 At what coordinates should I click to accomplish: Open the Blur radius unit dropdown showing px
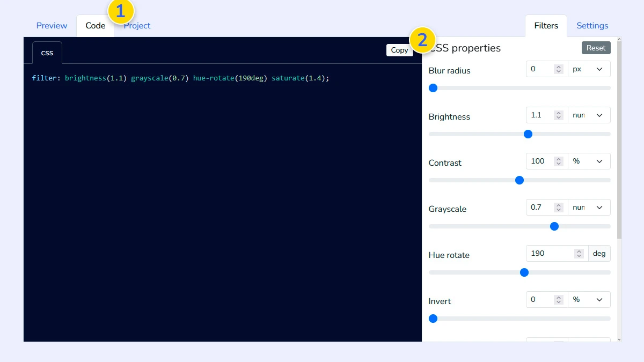[589, 69]
